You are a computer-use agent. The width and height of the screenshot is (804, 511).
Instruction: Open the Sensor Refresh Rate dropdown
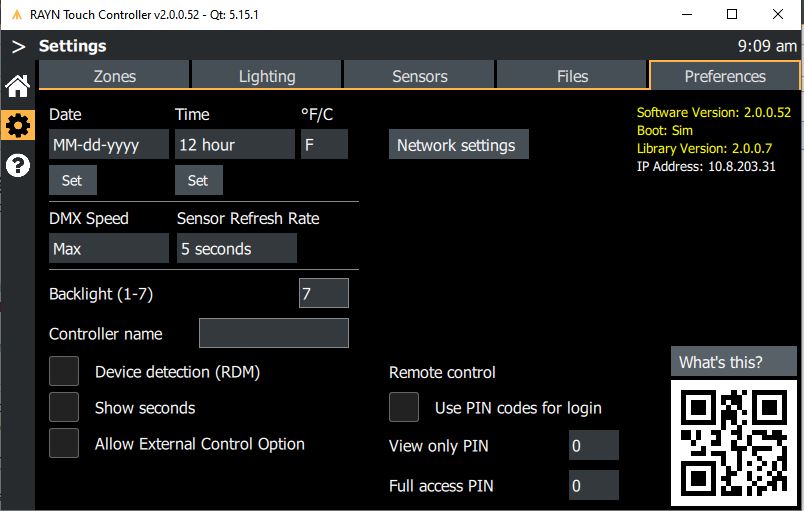point(237,249)
